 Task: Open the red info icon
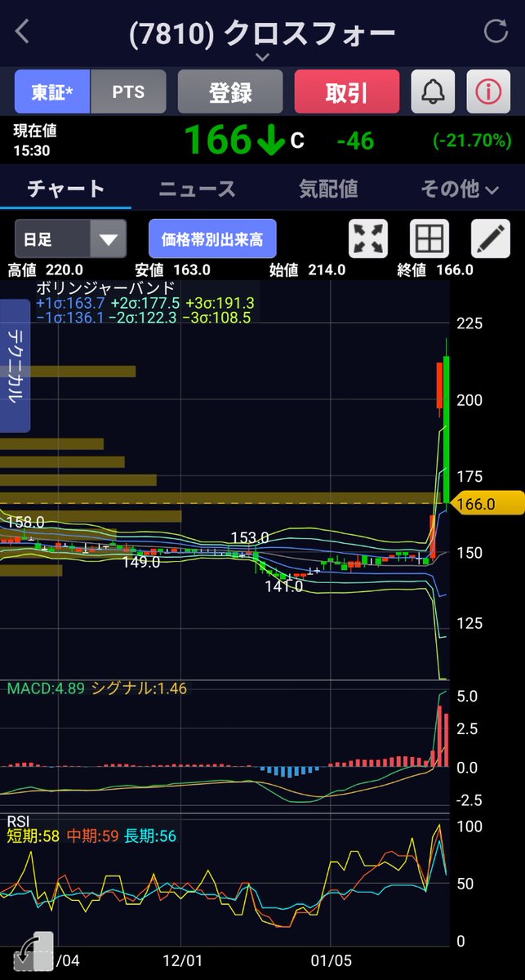488,91
